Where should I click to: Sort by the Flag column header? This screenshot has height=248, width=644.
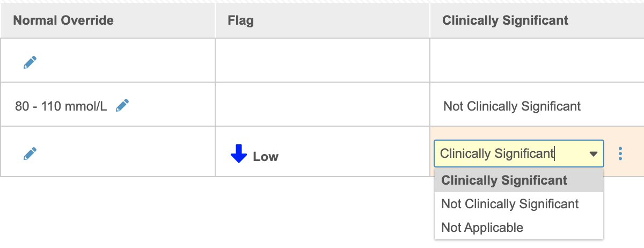click(240, 21)
